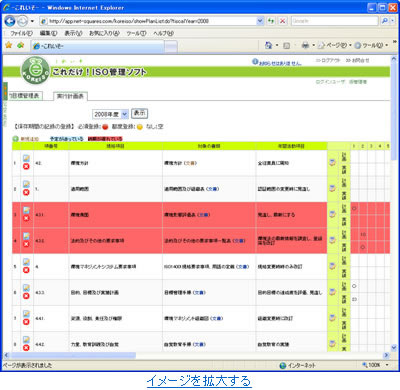This screenshot has width=400, height=390.
Task: Click the horizontal scrollbar thumb
Action: (72, 355)
